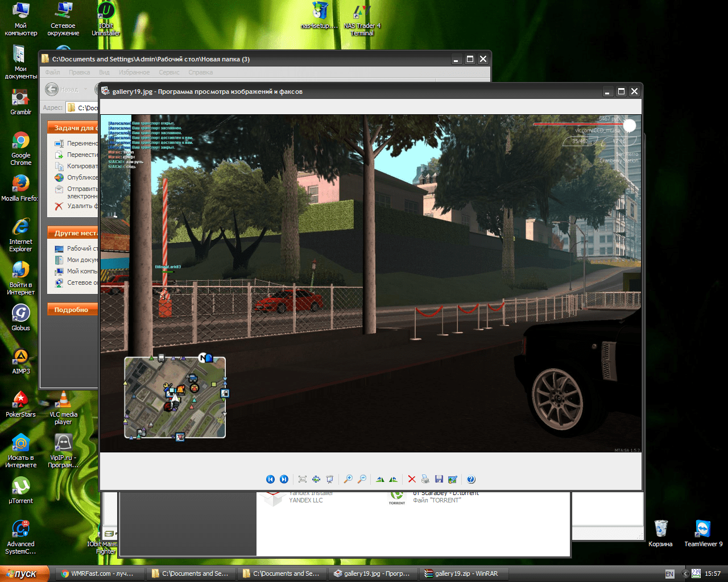Click EN language indicator in tray

[x=669, y=574]
